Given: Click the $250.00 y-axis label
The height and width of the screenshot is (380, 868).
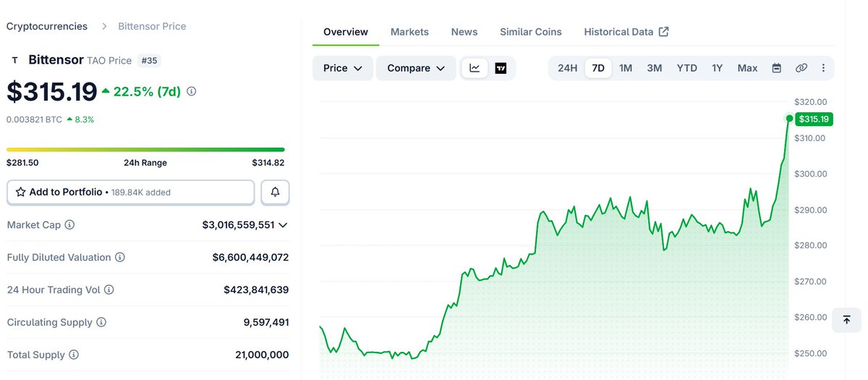Looking at the screenshot, I should [x=810, y=353].
